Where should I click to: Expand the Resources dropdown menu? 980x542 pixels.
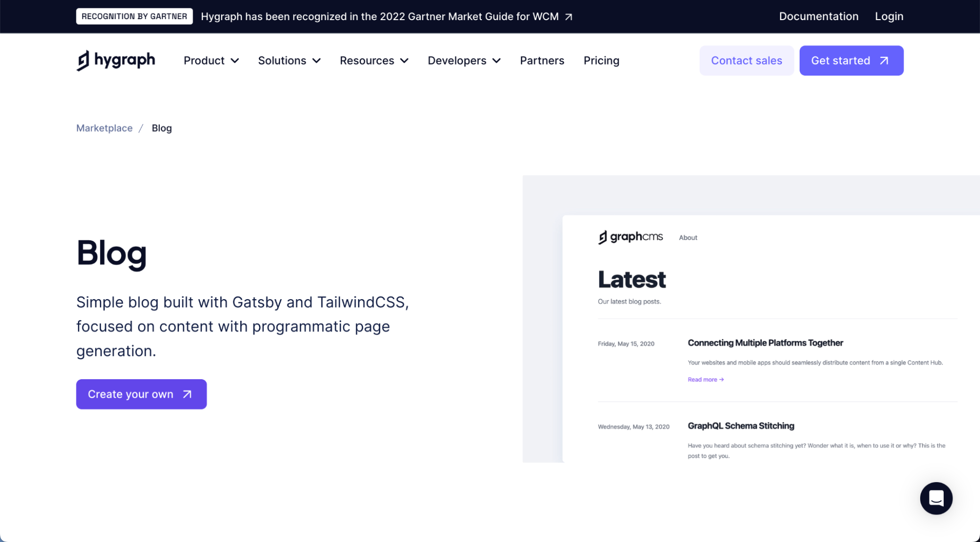click(374, 60)
